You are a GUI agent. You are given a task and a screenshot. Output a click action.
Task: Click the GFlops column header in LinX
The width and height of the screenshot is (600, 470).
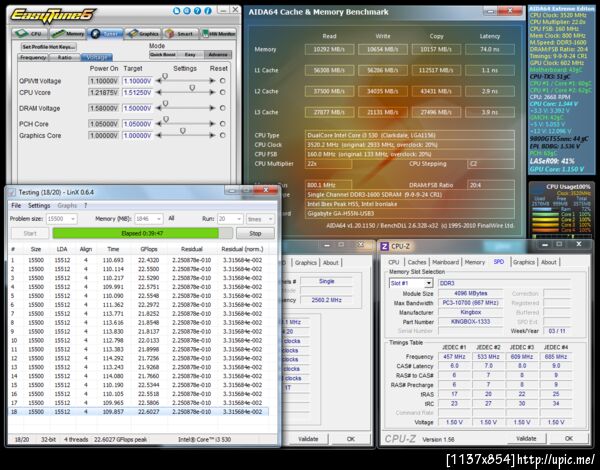(x=148, y=249)
